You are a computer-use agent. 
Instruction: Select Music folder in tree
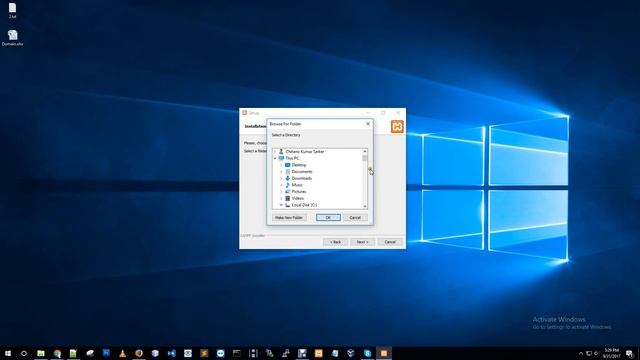[x=297, y=185]
